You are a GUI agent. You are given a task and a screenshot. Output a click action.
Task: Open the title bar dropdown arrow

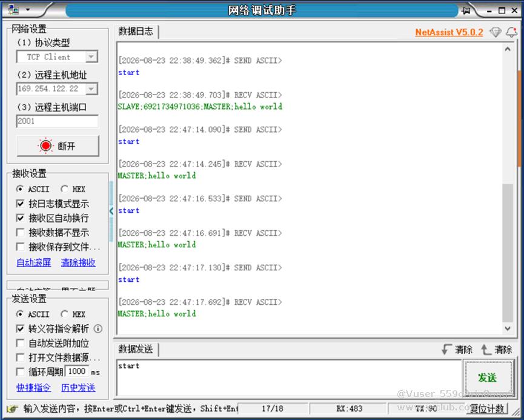tap(28, 10)
